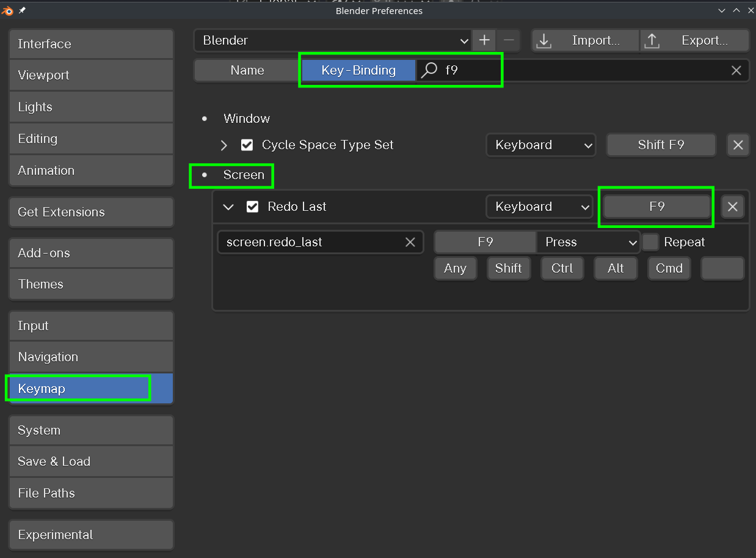Image resolution: width=756 pixels, height=558 pixels.
Task: Disable the Cycle Space Type Set checkbox
Action: tap(247, 145)
